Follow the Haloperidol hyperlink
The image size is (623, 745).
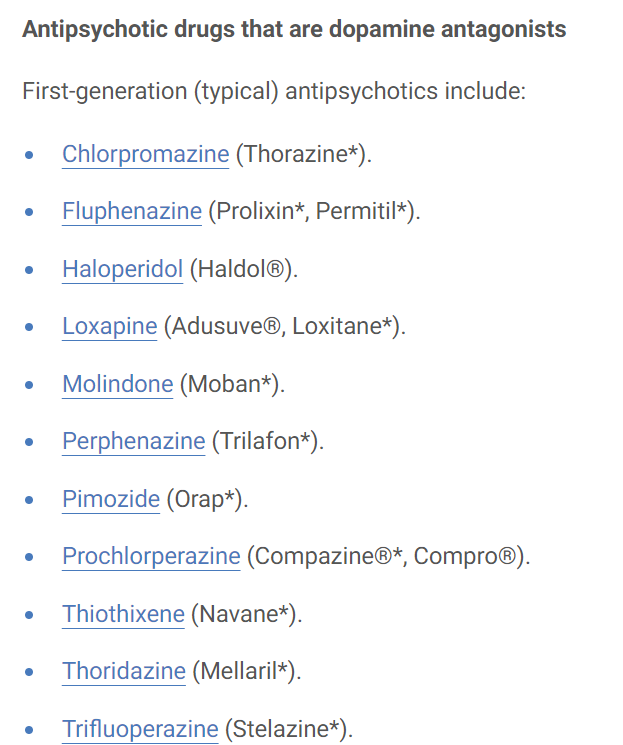[x=122, y=269]
